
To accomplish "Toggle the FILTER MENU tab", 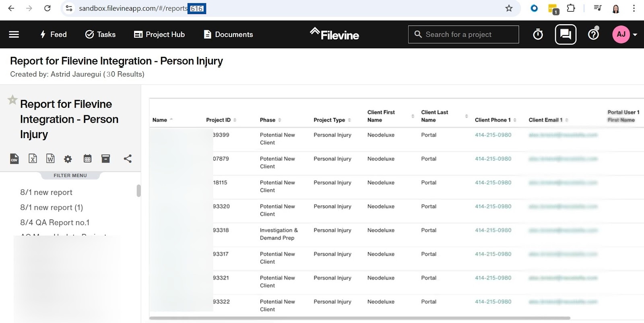I will tap(70, 176).
